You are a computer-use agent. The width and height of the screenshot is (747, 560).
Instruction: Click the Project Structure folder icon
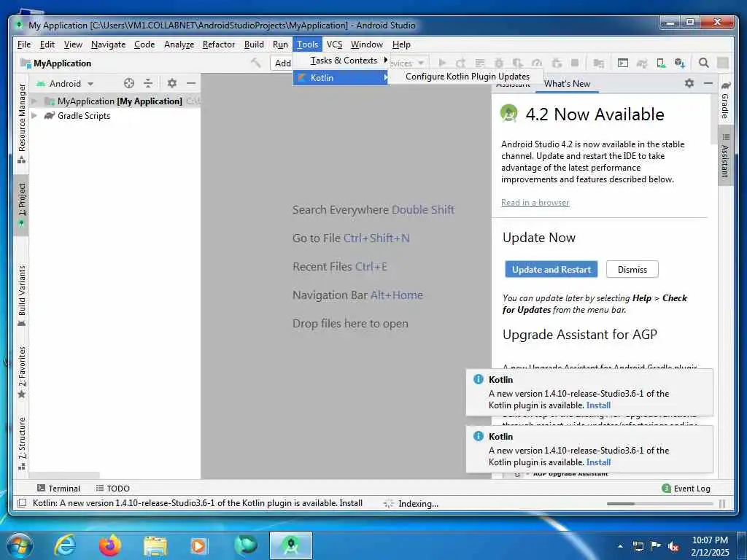pyautogui.click(x=599, y=63)
